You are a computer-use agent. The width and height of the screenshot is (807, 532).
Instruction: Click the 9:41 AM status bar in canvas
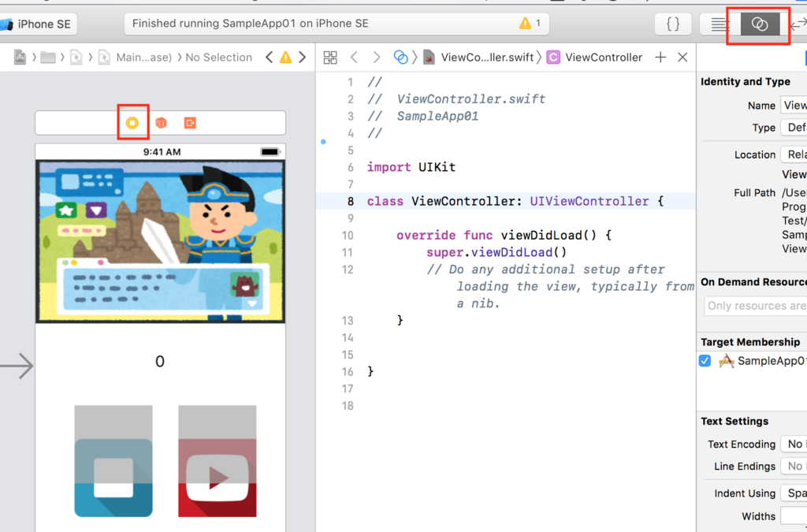[x=160, y=152]
